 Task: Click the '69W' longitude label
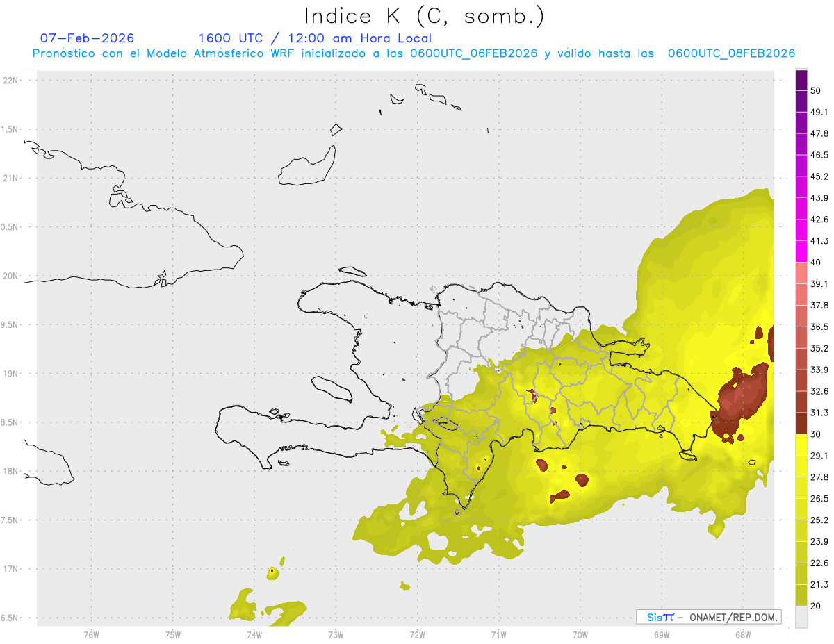click(662, 634)
